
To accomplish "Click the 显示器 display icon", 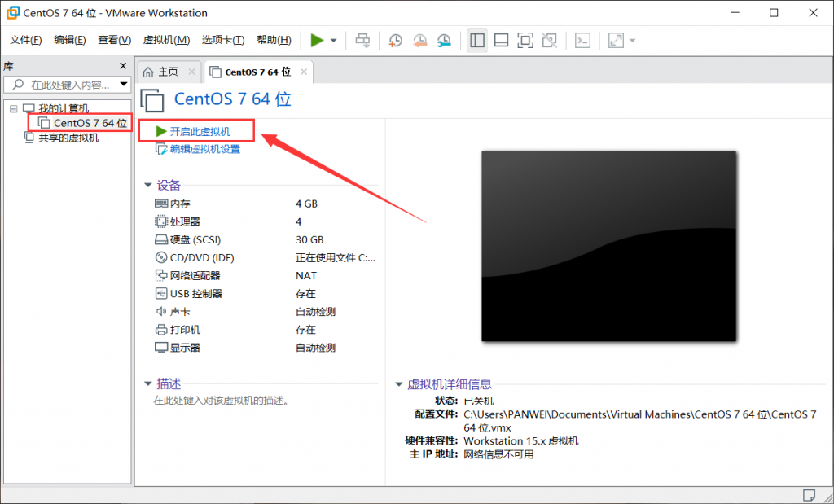I will (x=161, y=348).
